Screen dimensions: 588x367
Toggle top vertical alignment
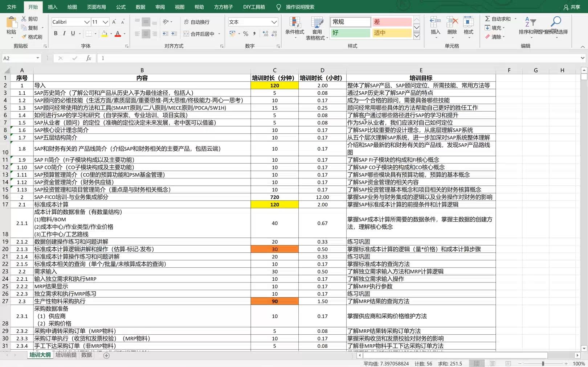click(x=137, y=22)
